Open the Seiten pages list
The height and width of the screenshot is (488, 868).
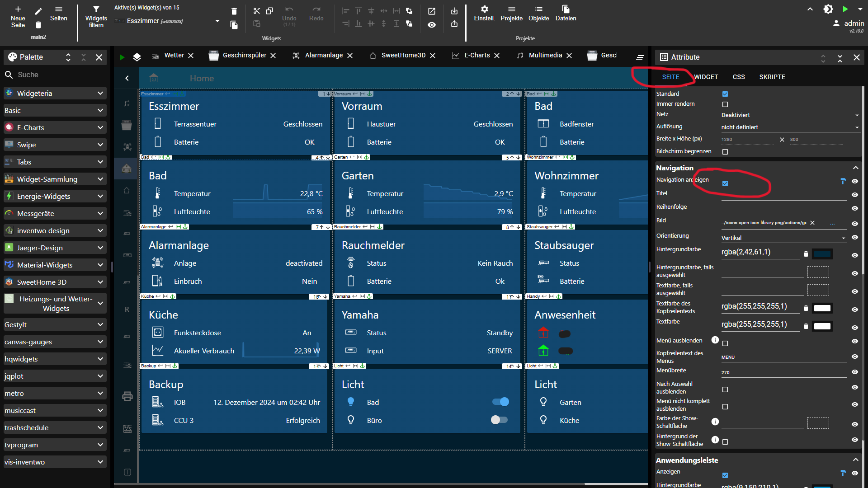coord(59,13)
